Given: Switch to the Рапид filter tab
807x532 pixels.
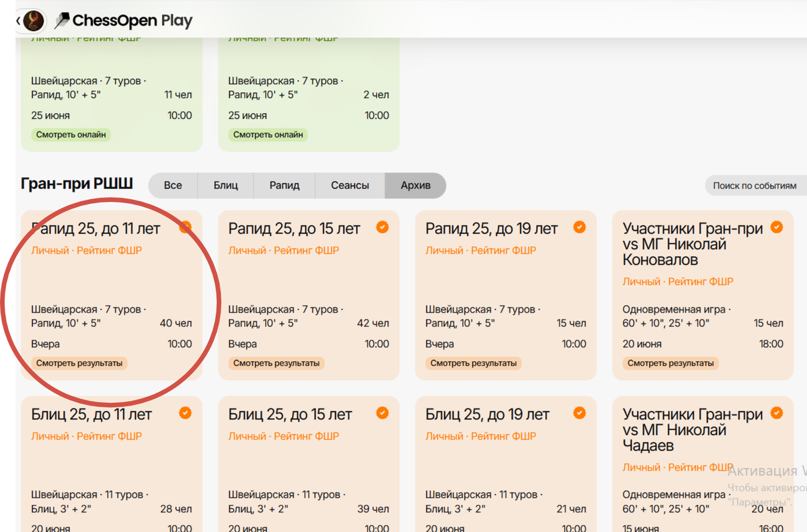Looking at the screenshot, I should click(x=284, y=185).
